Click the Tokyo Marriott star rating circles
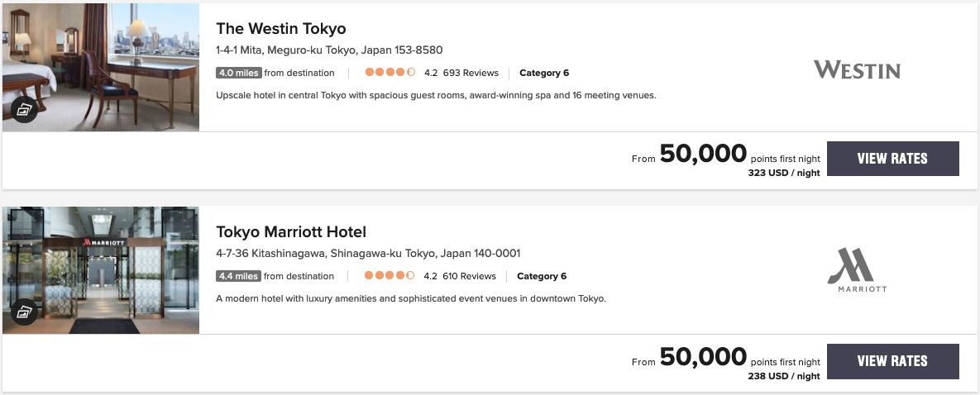980x395 pixels. pos(390,276)
